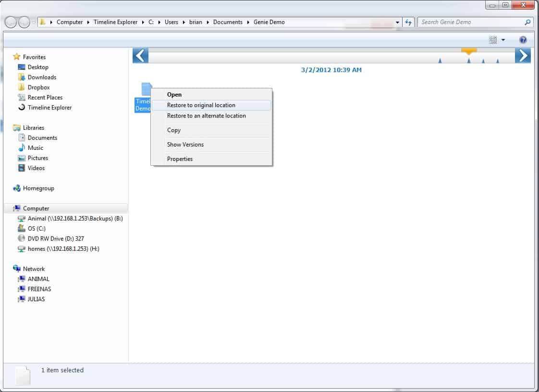Click the 3/2/2012 10:39 AM timestamp
539x392 pixels.
pos(331,70)
